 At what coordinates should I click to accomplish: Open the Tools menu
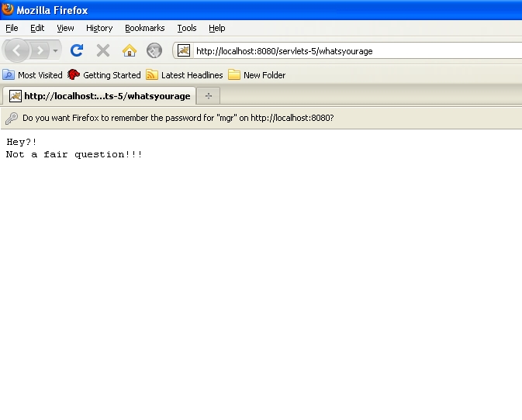[x=187, y=28]
